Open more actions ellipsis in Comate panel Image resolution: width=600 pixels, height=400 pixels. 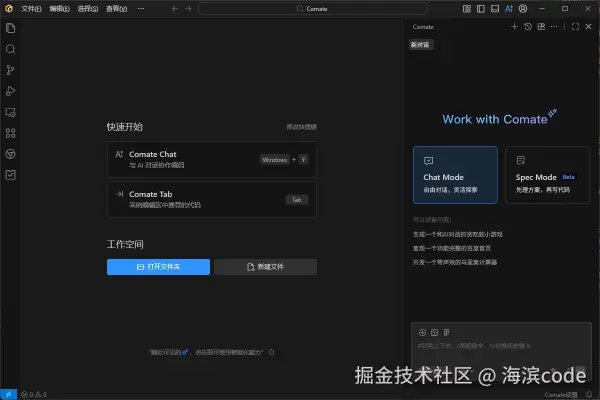click(x=554, y=26)
